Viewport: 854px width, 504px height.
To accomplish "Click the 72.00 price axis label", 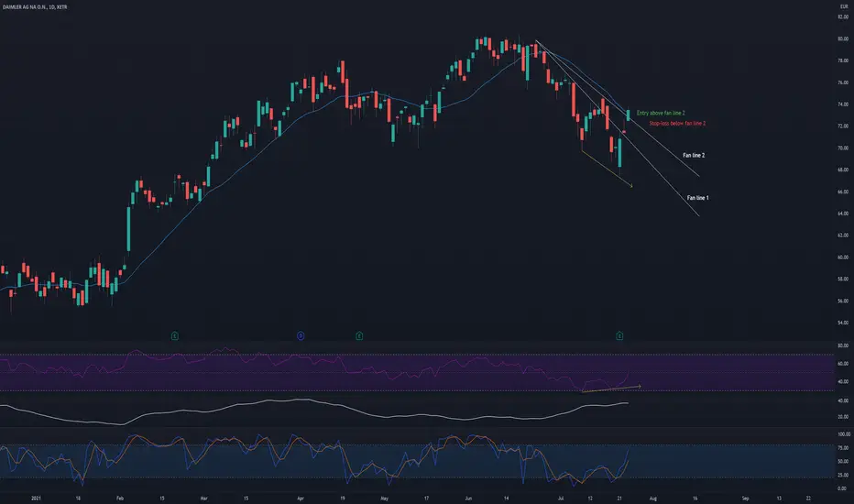I will tap(843, 126).
